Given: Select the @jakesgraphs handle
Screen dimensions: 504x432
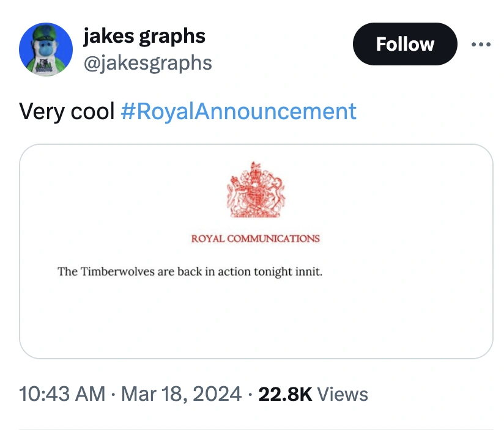Looking at the screenshot, I should click(147, 62).
